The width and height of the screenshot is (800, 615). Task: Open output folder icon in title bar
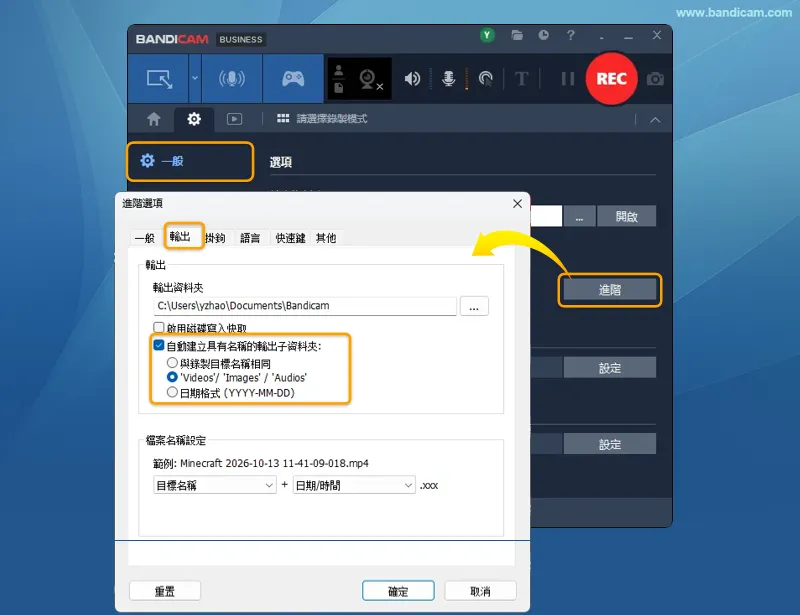517,35
